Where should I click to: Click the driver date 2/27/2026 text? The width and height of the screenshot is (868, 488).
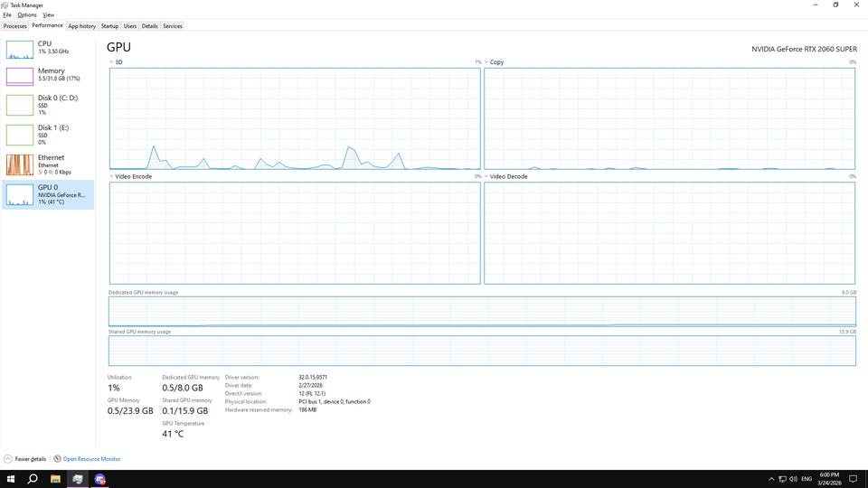(x=310, y=386)
